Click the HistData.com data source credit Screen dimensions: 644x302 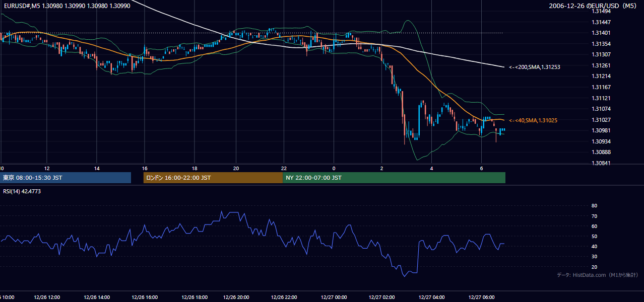[x=598, y=275]
